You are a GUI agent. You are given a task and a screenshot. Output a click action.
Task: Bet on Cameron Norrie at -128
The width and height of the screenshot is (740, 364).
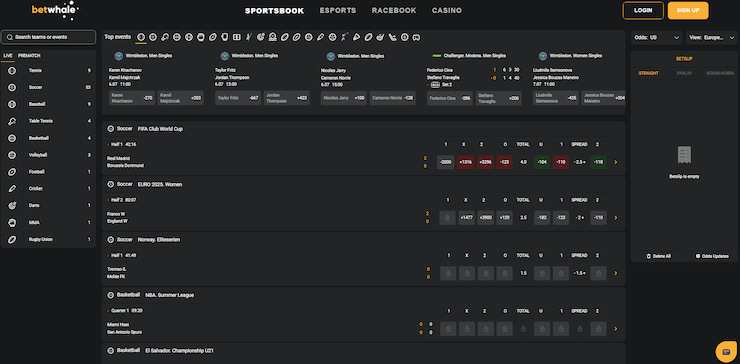tap(393, 98)
